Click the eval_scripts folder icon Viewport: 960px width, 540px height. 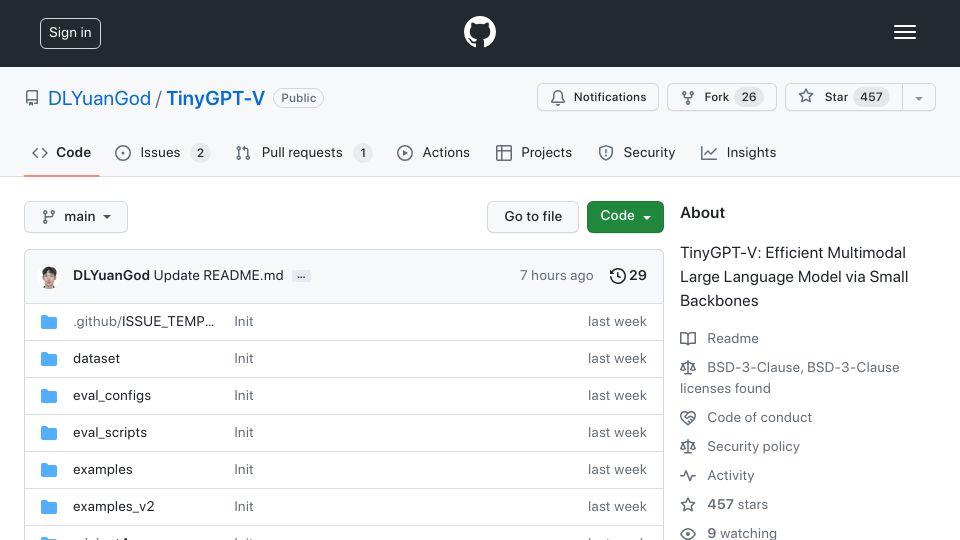pos(49,433)
